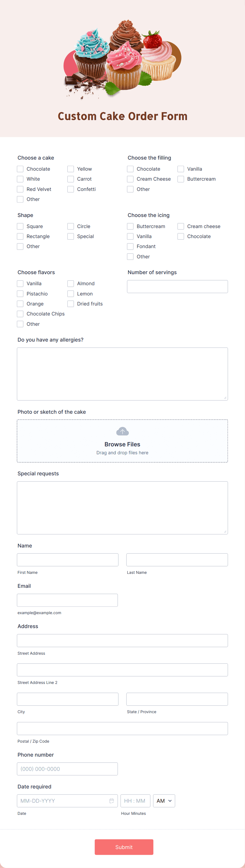Image resolution: width=245 pixels, height=868 pixels.
Task: Click the Special requests text area
Action: tap(122, 507)
